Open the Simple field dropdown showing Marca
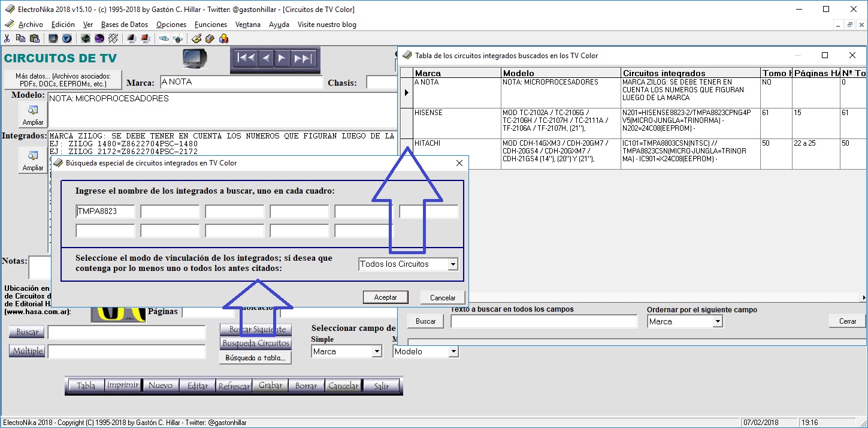The width and height of the screenshot is (868, 428). click(x=377, y=352)
